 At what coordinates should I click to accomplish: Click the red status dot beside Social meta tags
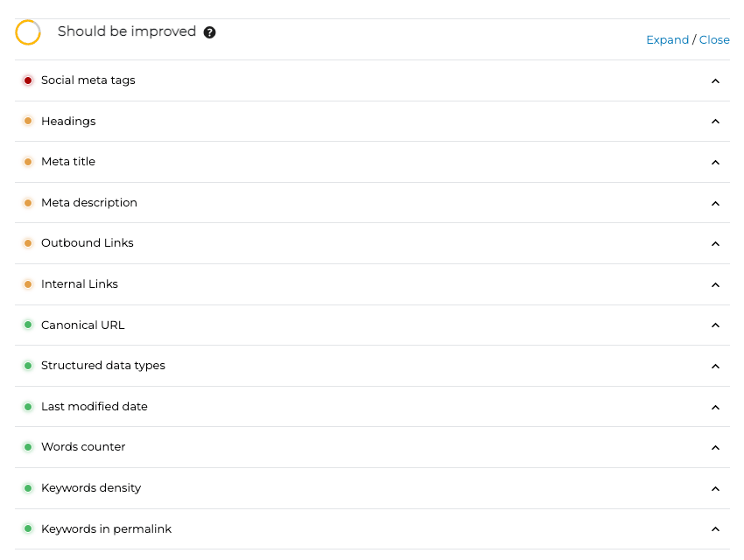(28, 80)
